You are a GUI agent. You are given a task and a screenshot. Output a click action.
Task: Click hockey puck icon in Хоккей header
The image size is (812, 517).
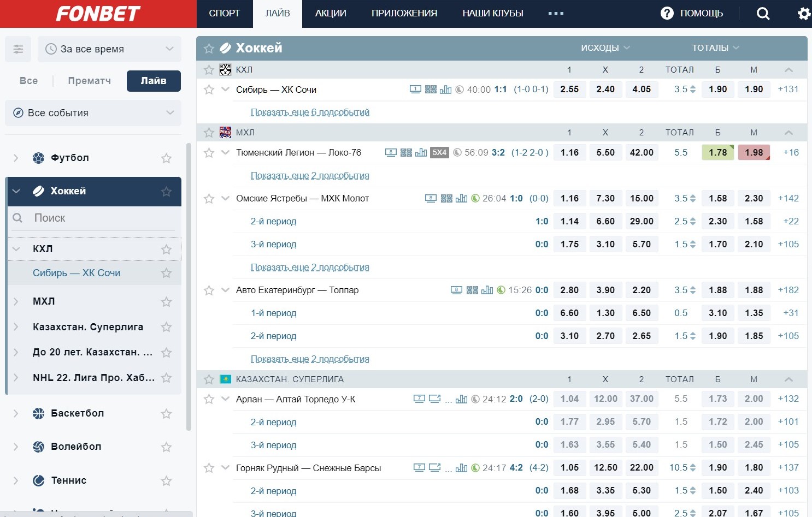(225, 48)
